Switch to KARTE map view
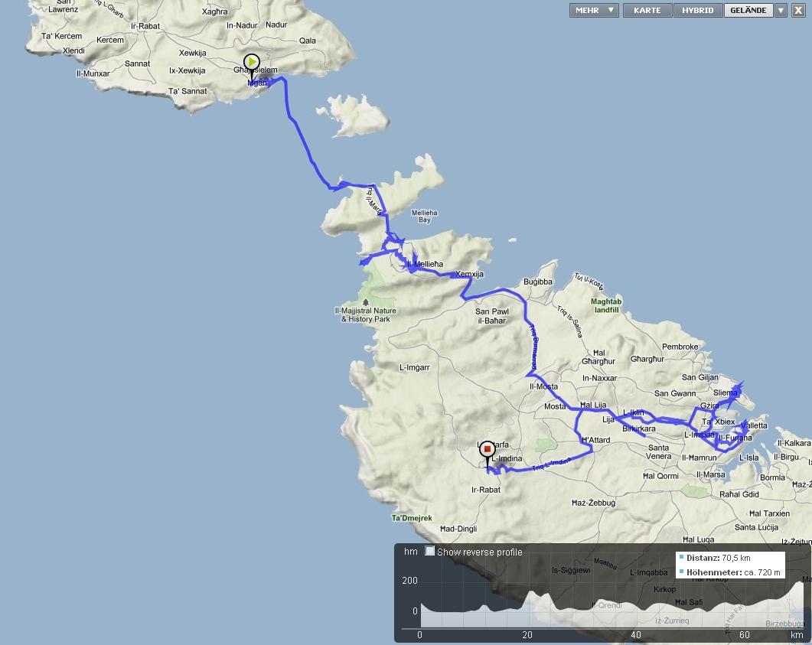The width and height of the screenshot is (812, 645). (x=647, y=11)
